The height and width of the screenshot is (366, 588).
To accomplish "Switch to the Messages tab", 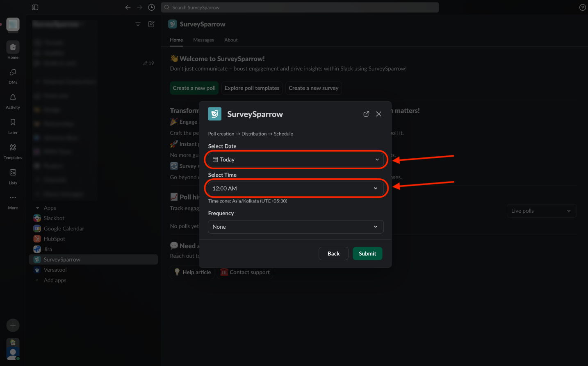I will pos(203,40).
